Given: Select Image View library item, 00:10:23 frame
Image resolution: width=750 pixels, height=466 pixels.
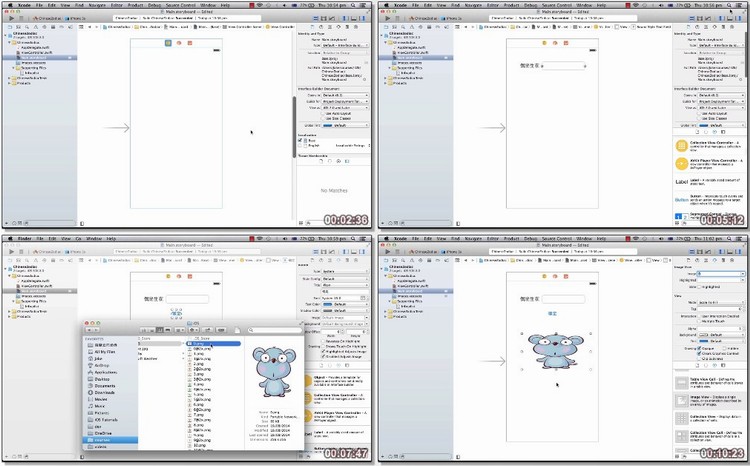Looking at the screenshot, I should pos(710,400).
